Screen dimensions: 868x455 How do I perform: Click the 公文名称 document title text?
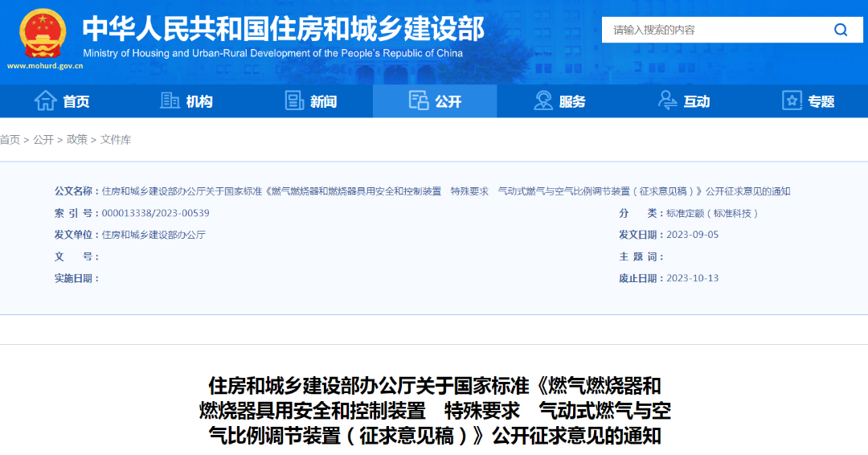[446, 191]
